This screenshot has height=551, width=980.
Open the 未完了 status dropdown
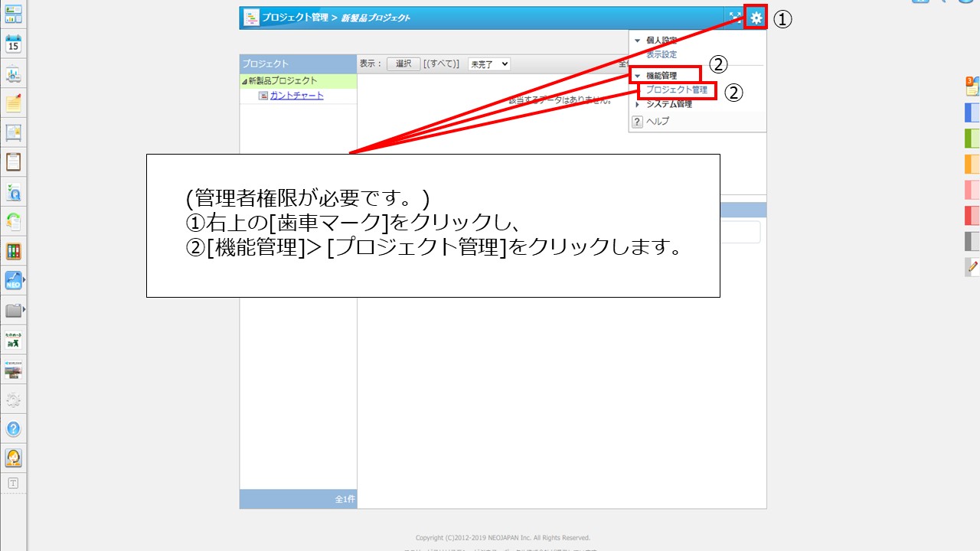[x=489, y=64]
